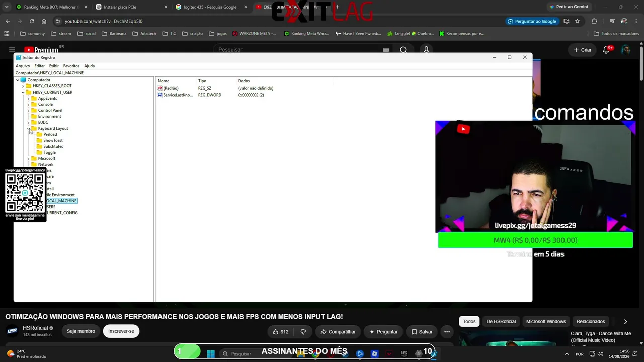Open the Exibir menu in Registry Editor
This screenshot has height=362, width=644.
click(54, 66)
